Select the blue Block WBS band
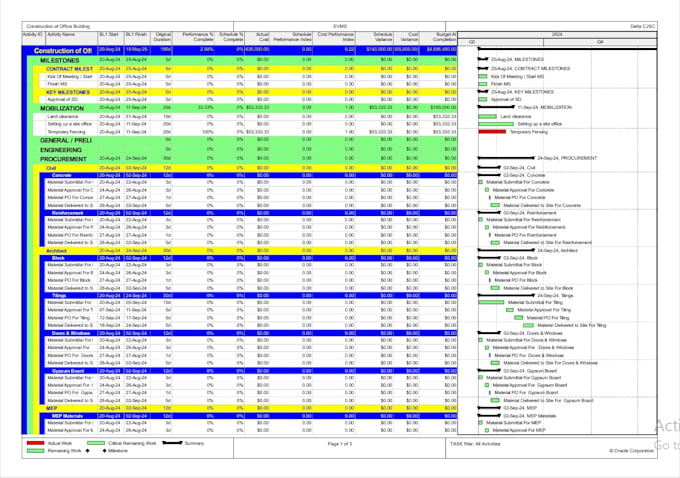Screen dimensions: 680x478 coord(248,258)
